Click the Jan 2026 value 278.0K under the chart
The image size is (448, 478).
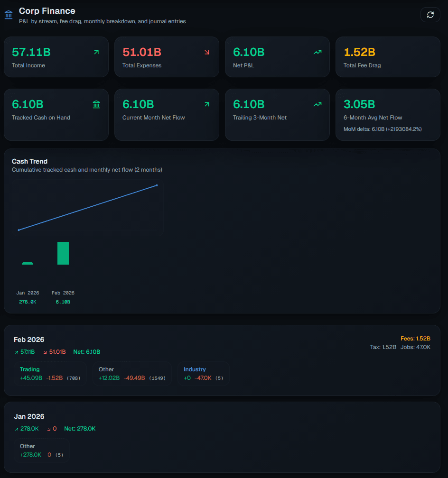28,302
